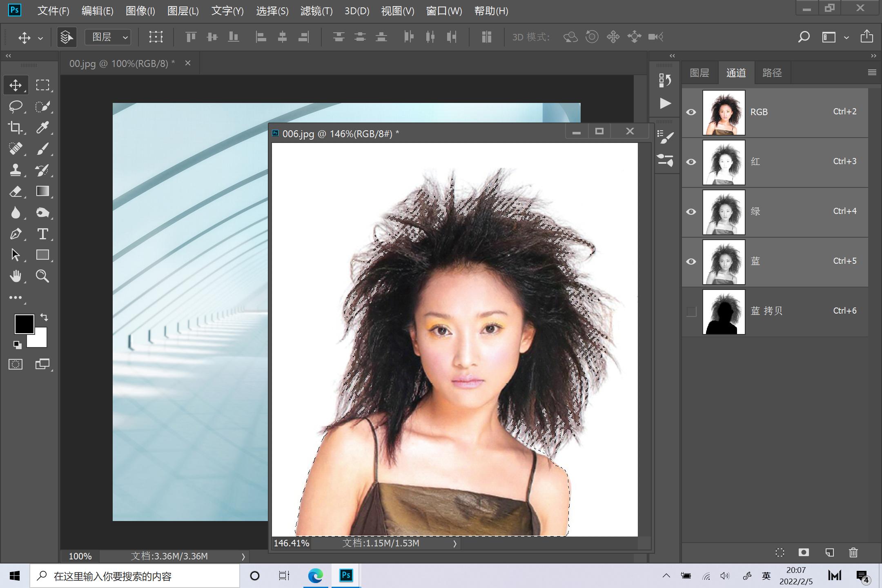Image resolution: width=882 pixels, height=588 pixels.
Task: Show the 蓝 拷贝 channel
Action: (691, 312)
